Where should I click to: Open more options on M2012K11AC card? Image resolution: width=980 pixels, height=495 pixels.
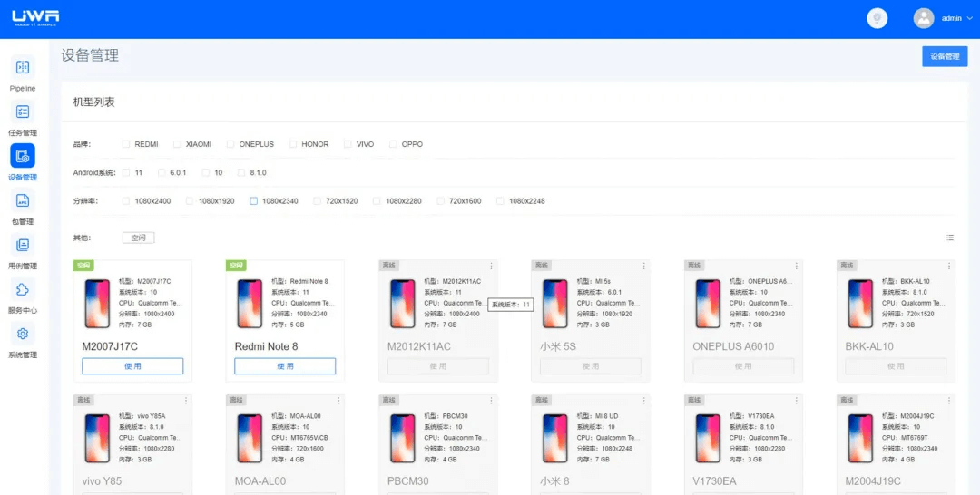[491, 266]
